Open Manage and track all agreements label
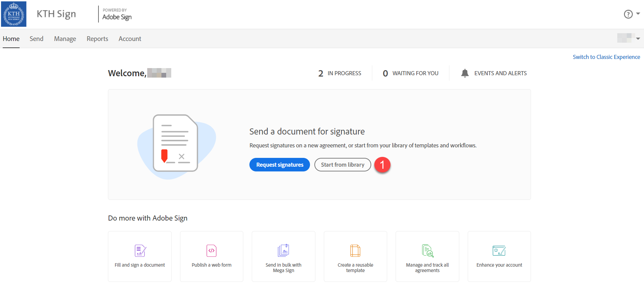644x289 pixels. [x=427, y=268]
